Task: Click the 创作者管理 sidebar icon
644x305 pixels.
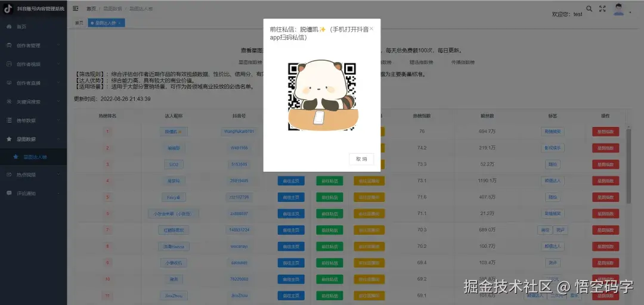Action: (9, 45)
